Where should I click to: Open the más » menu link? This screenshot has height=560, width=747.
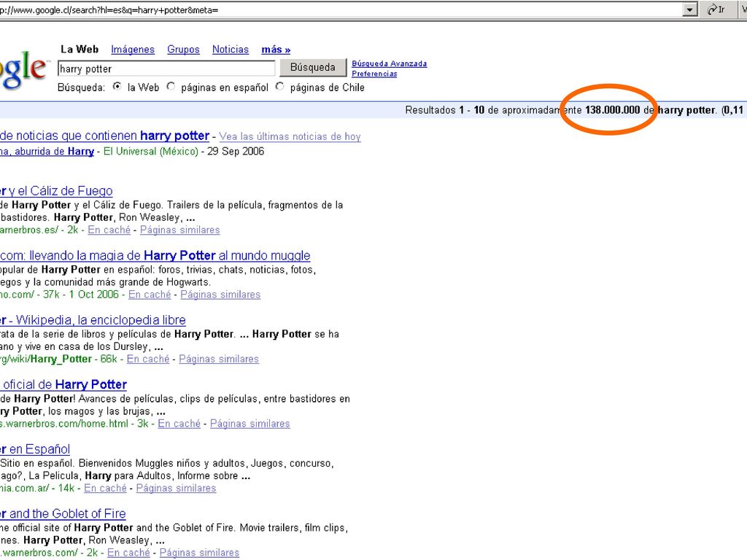pyautogui.click(x=276, y=50)
